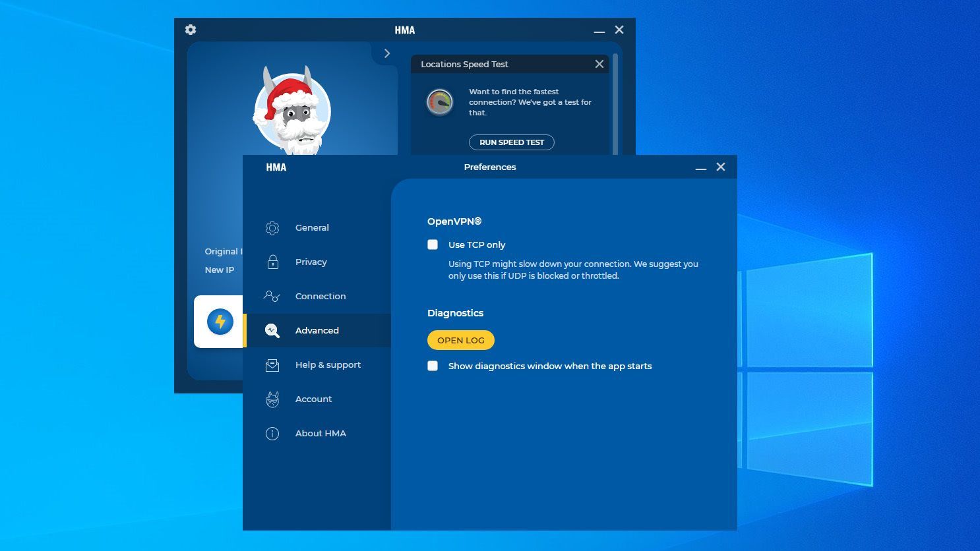Image resolution: width=980 pixels, height=551 pixels.
Task: Click the speedometer icon in Speed Test card
Action: pyautogui.click(x=440, y=102)
